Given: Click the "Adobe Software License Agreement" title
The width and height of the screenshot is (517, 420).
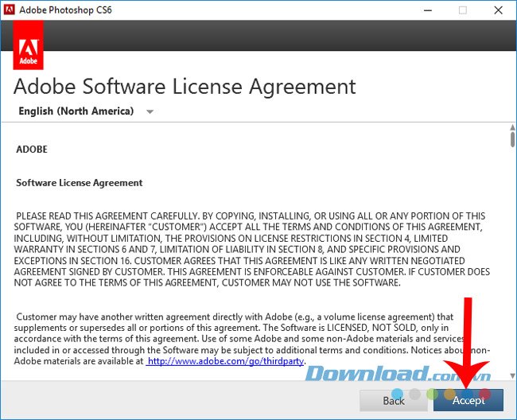Looking at the screenshot, I should pyautogui.click(x=185, y=87).
